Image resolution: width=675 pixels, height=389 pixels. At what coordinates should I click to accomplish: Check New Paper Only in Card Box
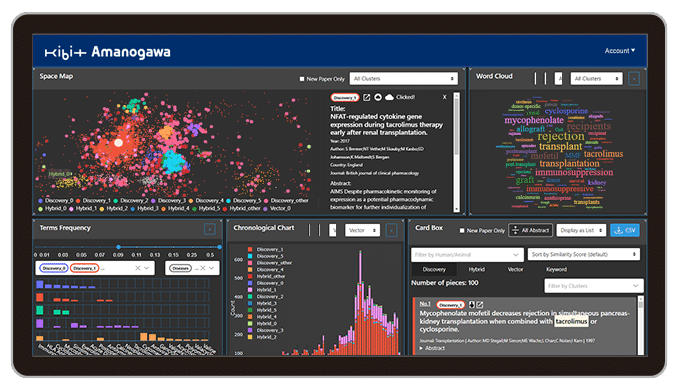point(462,231)
